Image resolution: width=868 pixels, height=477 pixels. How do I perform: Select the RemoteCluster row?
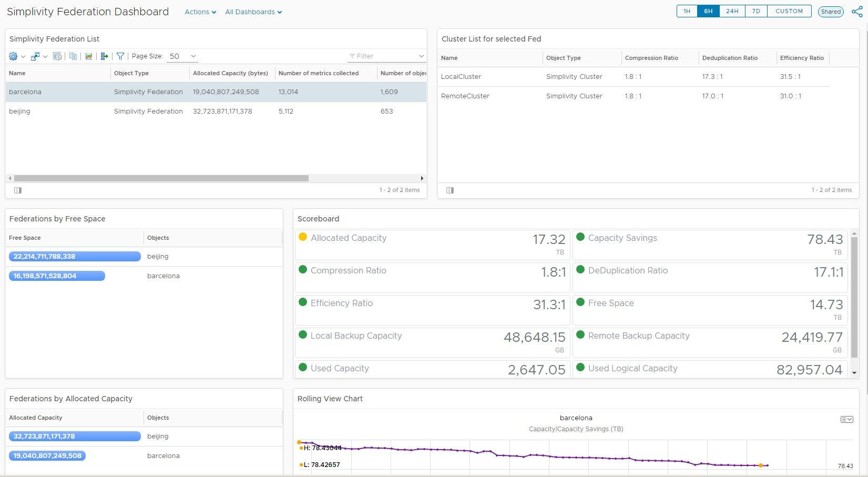coord(634,96)
